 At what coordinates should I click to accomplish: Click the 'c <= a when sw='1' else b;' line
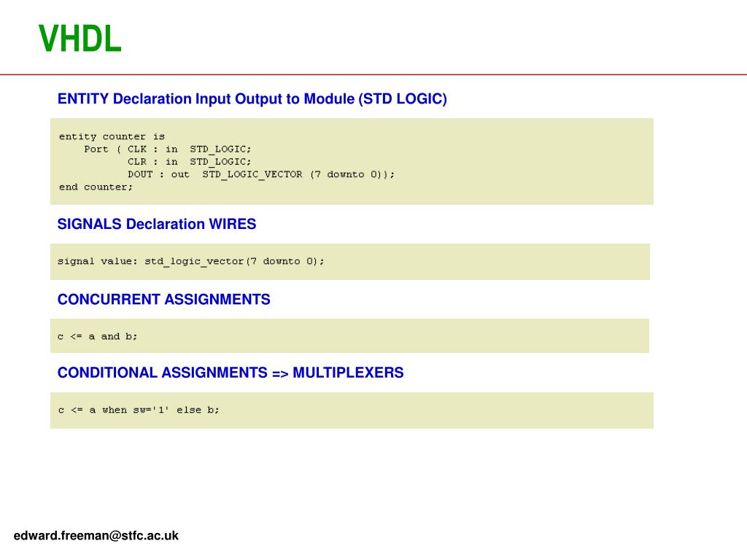click(x=139, y=410)
